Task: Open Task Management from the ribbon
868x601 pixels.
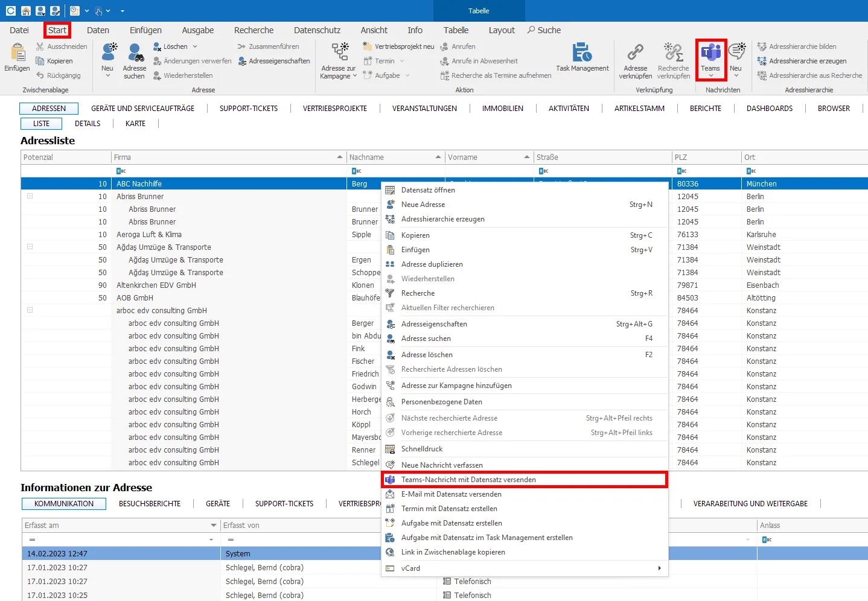Action: tap(582, 58)
